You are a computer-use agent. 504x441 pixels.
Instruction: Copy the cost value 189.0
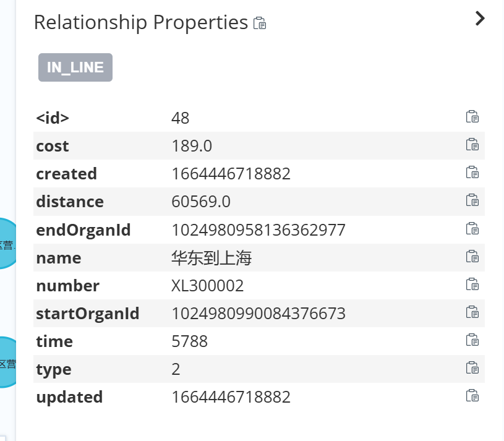tap(472, 145)
